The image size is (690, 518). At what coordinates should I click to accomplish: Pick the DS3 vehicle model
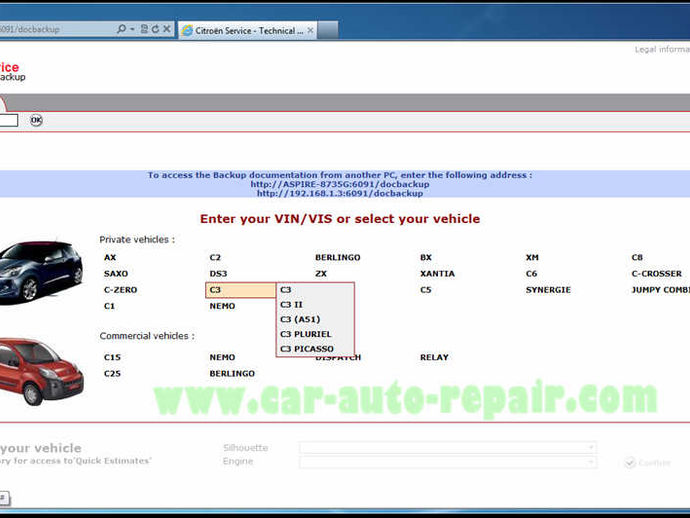point(218,274)
